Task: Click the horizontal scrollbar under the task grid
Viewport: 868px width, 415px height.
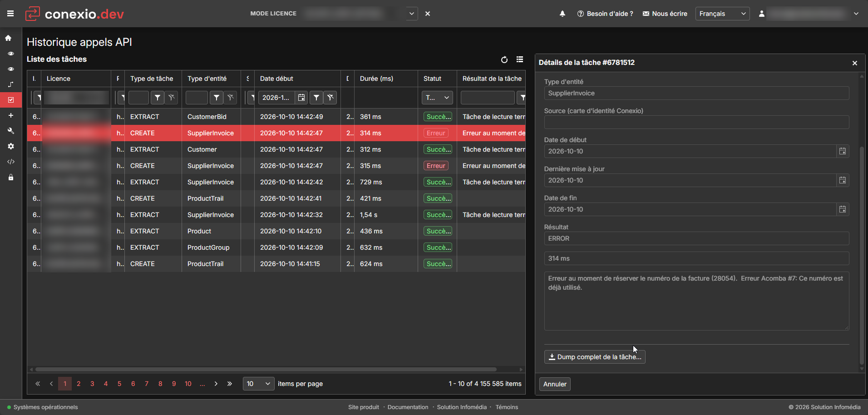Action: [x=266, y=370]
